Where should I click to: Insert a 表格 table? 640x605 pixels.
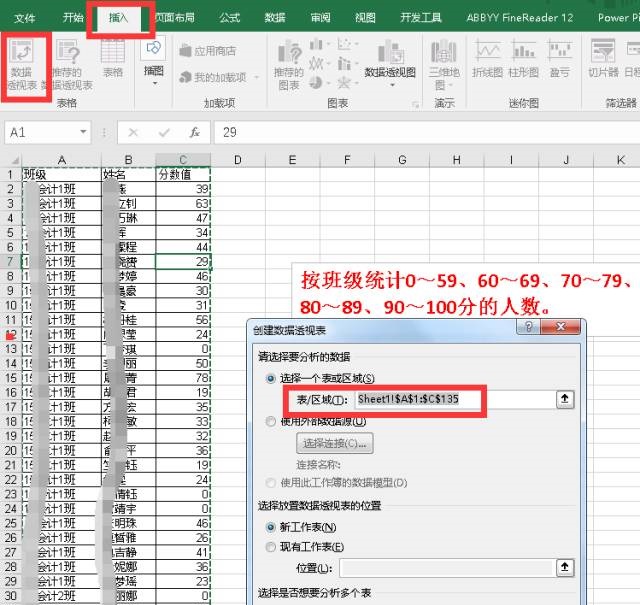point(113,59)
